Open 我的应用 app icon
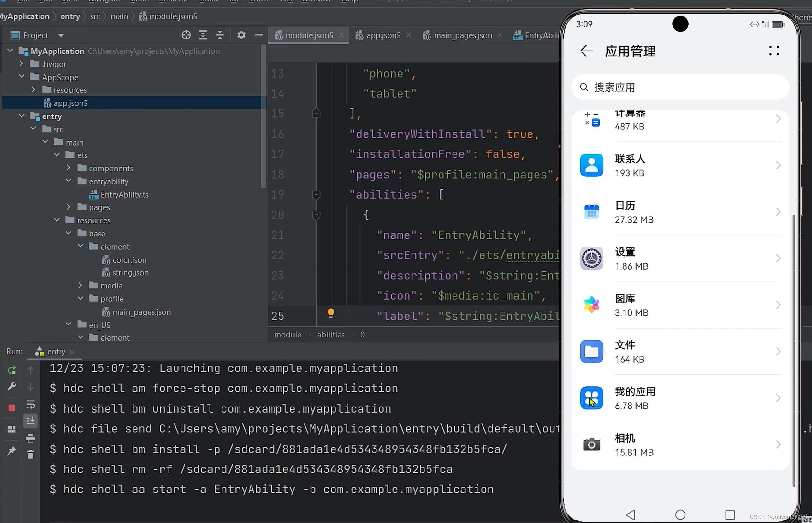Screen dimensions: 812x523 [591, 398]
